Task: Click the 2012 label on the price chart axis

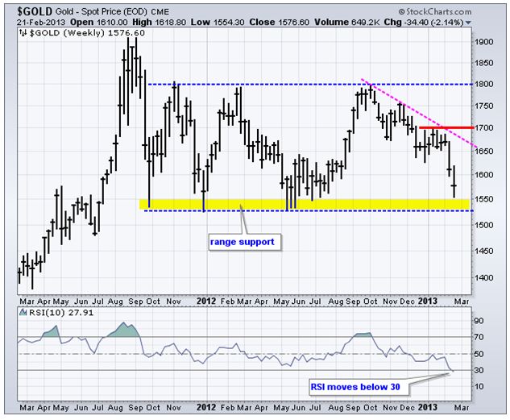Action: [x=206, y=301]
